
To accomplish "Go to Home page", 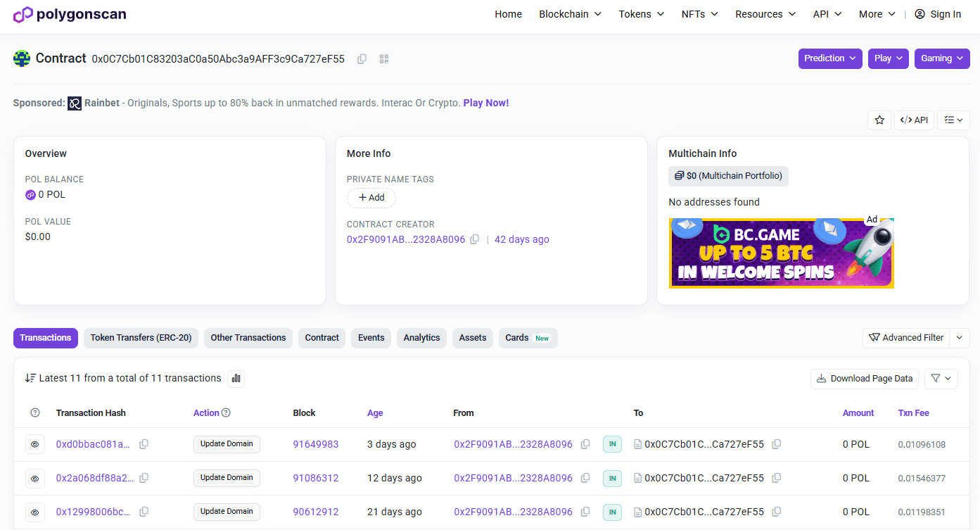I will tap(508, 14).
